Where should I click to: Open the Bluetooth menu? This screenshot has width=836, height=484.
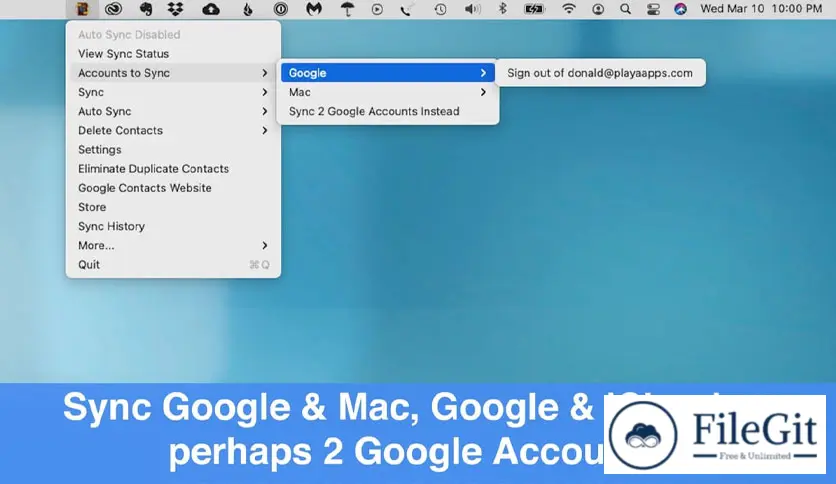502,9
